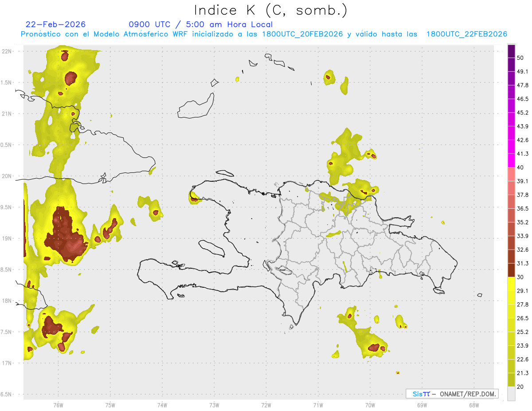532x411 pixels.
Task: Click the "46.5" color scale value
Action: [523, 99]
